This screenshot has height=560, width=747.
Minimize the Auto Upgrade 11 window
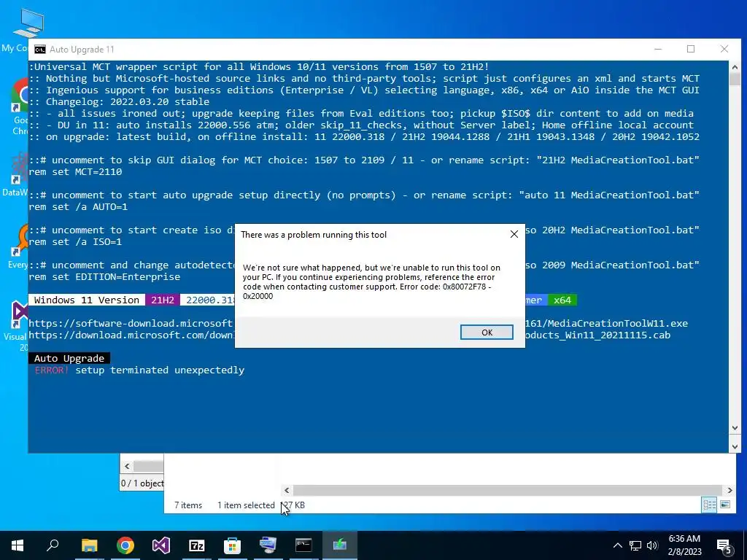tap(658, 49)
